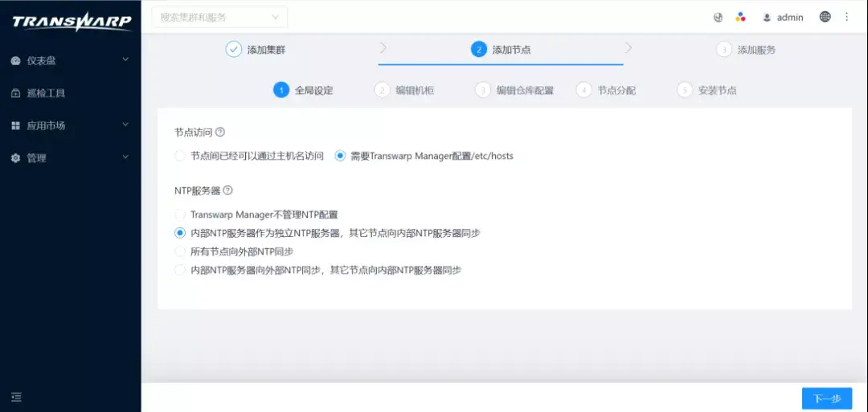This screenshot has width=868, height=412.
Task: Expand 仪表盘 menu chevron
Action: coord(125,59)
